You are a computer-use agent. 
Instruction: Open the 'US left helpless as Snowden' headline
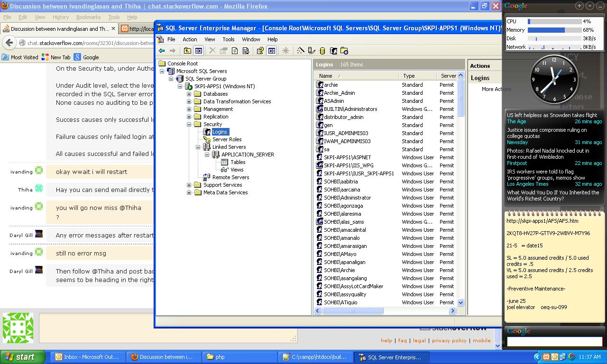[552, 115]
